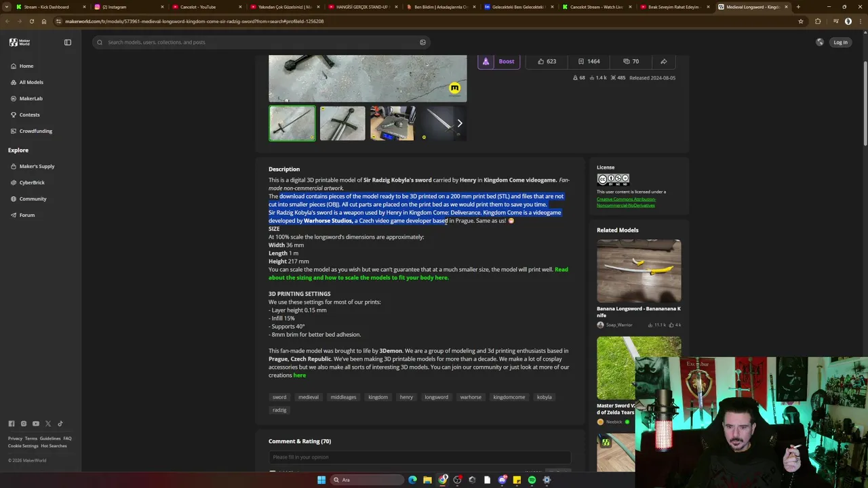Open Facebook icon in sidebar footer
This screenshot has width=868, height=488.
point(12,424)
